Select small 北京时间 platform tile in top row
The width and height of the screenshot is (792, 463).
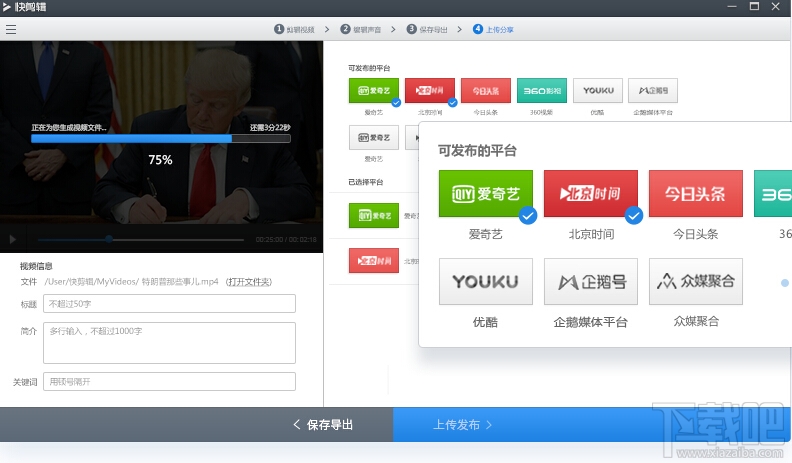coord(430,91)
